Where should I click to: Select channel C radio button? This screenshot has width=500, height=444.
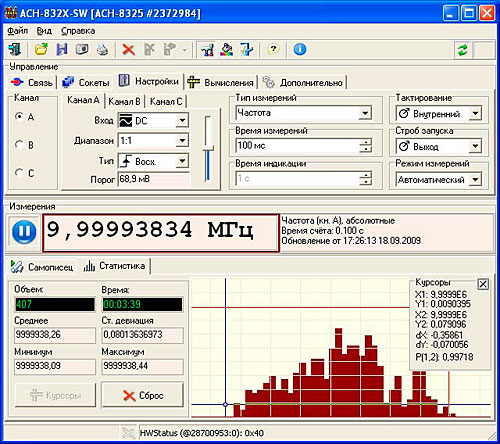[x=19, y=173]
